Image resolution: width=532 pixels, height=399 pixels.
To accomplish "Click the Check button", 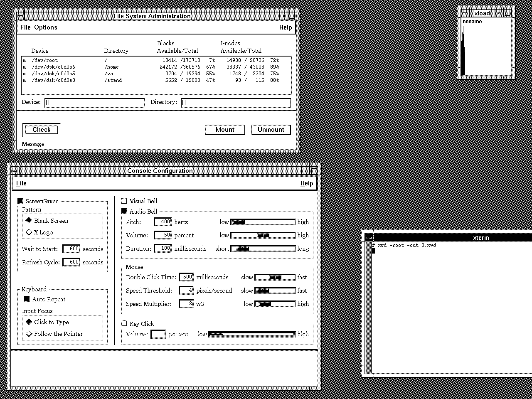I will (x=41, y=130).
